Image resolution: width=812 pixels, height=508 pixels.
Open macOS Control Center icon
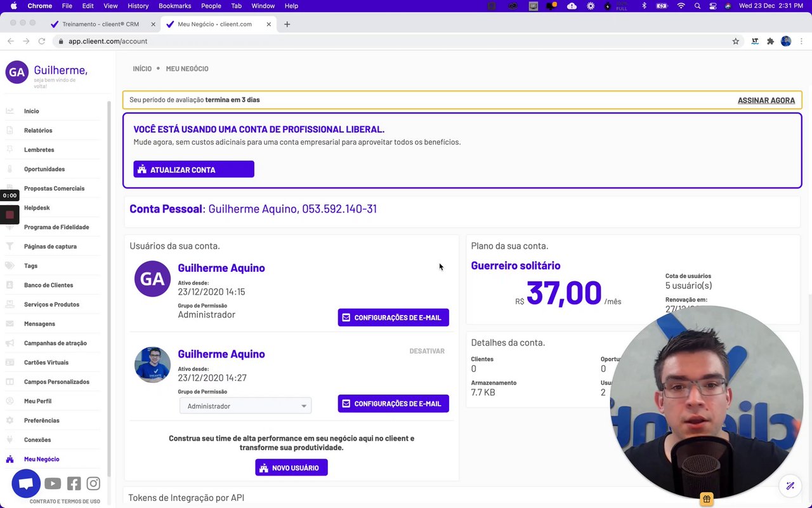(x=712, y=6)
